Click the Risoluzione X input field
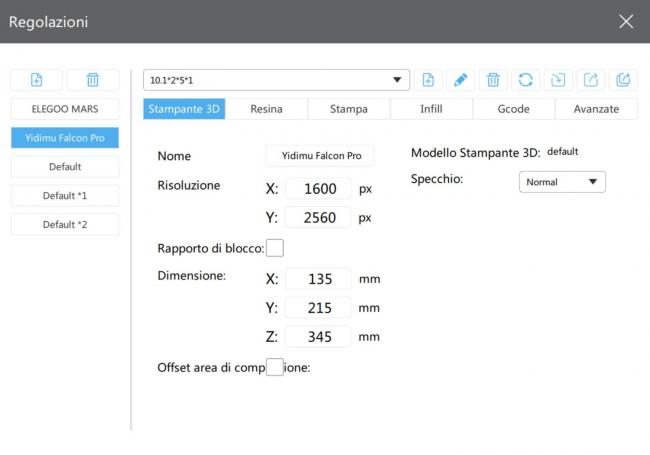Image resolution: width=650 pixels, height=455 pixels. tap(318, 188)
